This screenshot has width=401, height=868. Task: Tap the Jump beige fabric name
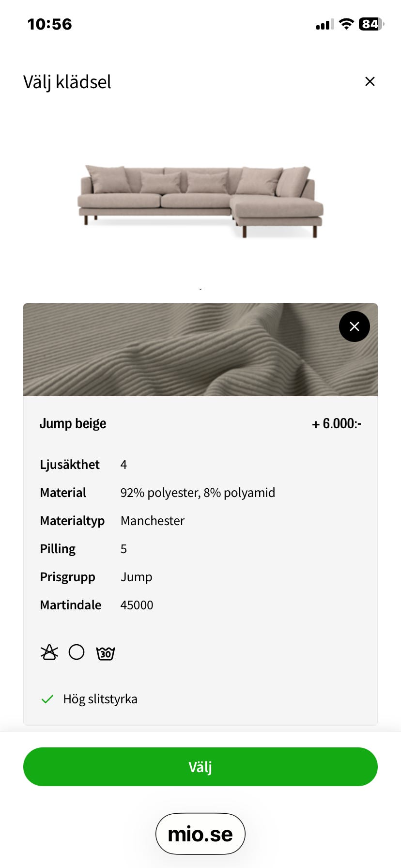pyautogui.click(x=73, y=423)
